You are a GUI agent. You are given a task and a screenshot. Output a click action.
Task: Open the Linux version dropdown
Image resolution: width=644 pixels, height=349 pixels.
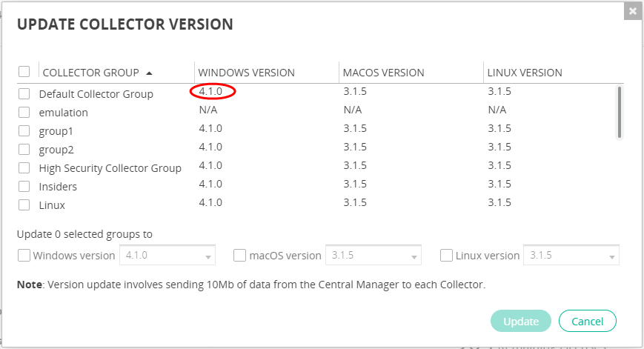point(571,256)
